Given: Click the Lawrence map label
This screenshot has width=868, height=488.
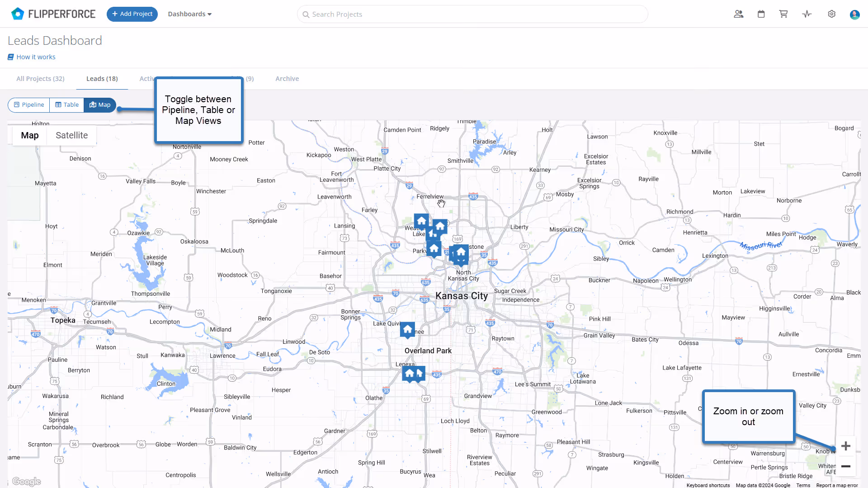Looking at the screenshot, I should pyautogui.click(x=222, y=356).
